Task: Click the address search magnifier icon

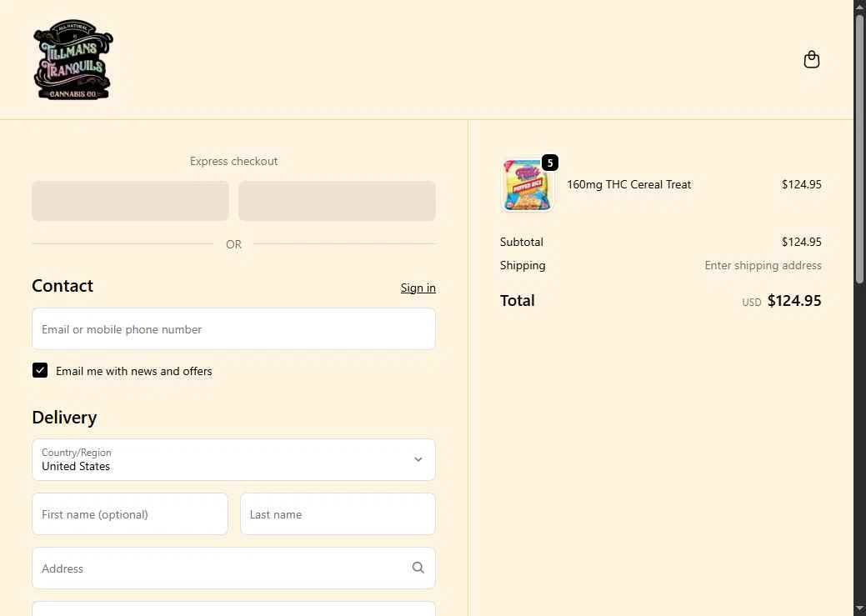Action: point(418,568)
